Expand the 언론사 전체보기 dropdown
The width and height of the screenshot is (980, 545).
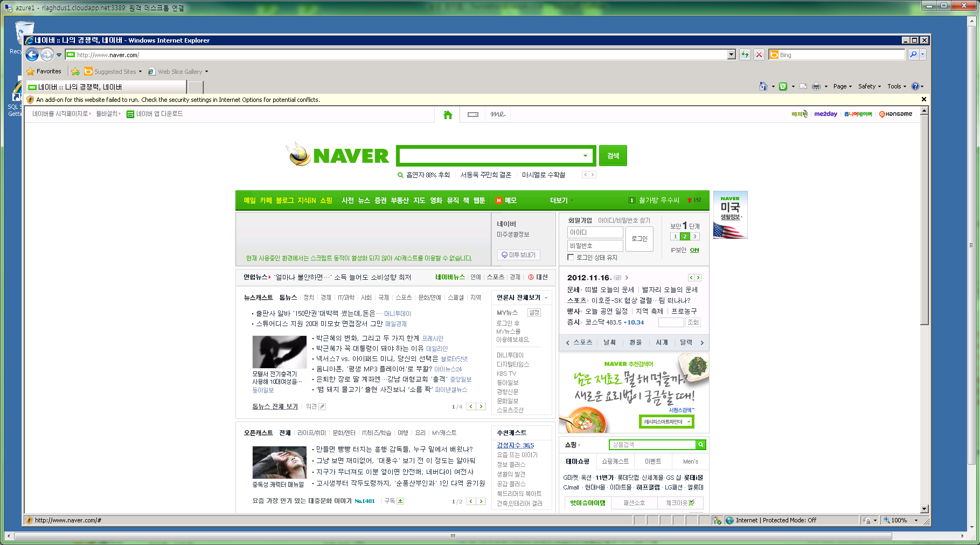pos(546,298)
